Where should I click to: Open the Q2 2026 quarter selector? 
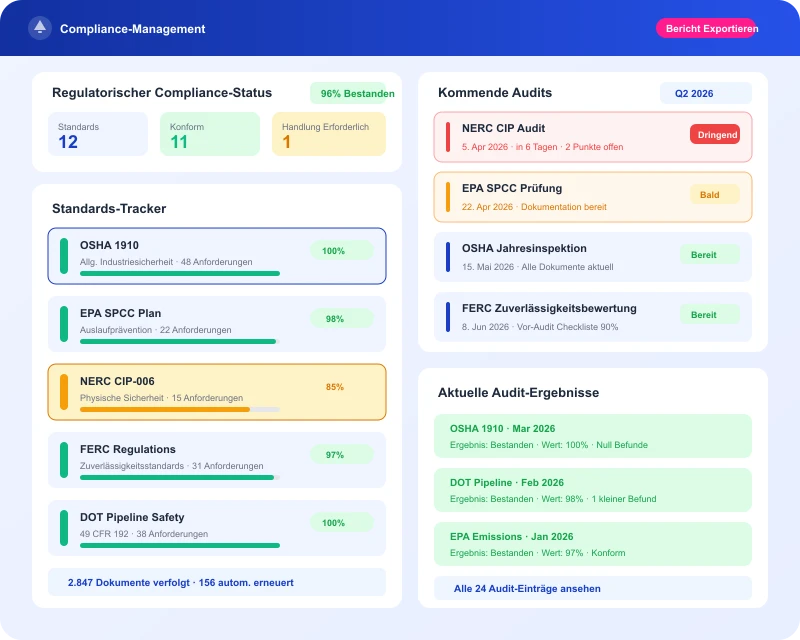706,93
